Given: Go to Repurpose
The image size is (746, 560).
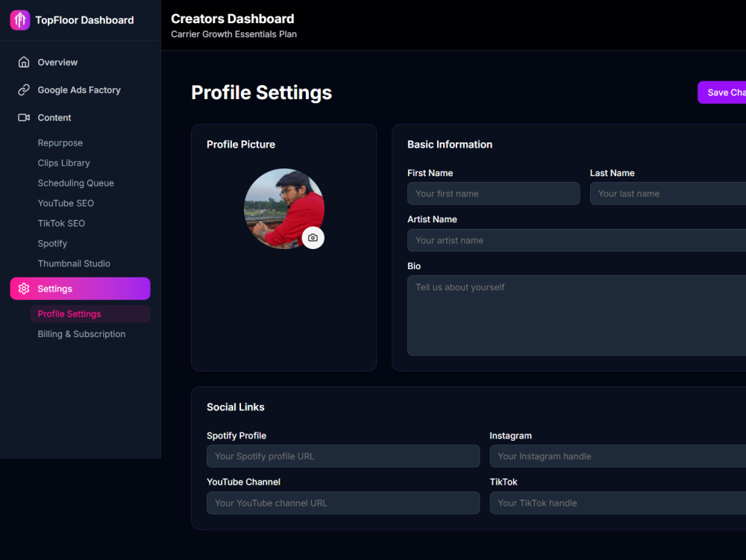Looking at the screenshot, I should click(x=60, y=143).
